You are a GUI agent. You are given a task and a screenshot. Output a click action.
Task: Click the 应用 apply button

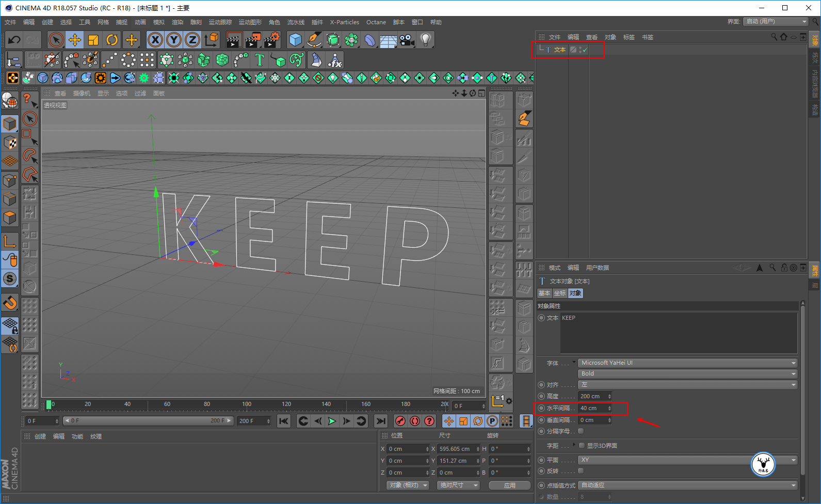click(x=509, y=485)
